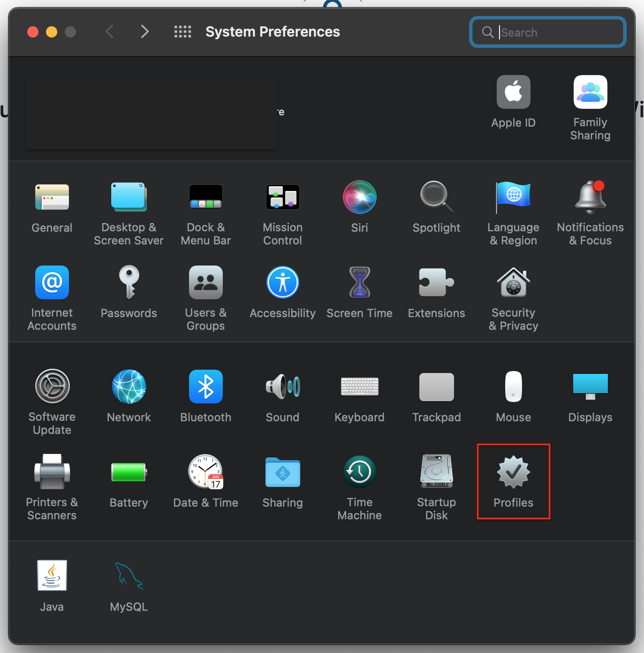Screen dimensions: 644x653
Task: Open Language & Region settings
Action: [513, 197]
